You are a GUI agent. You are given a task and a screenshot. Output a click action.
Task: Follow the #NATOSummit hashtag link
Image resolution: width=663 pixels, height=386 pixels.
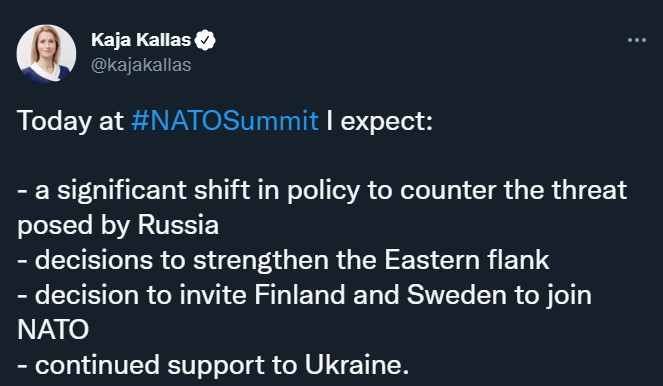225,120
